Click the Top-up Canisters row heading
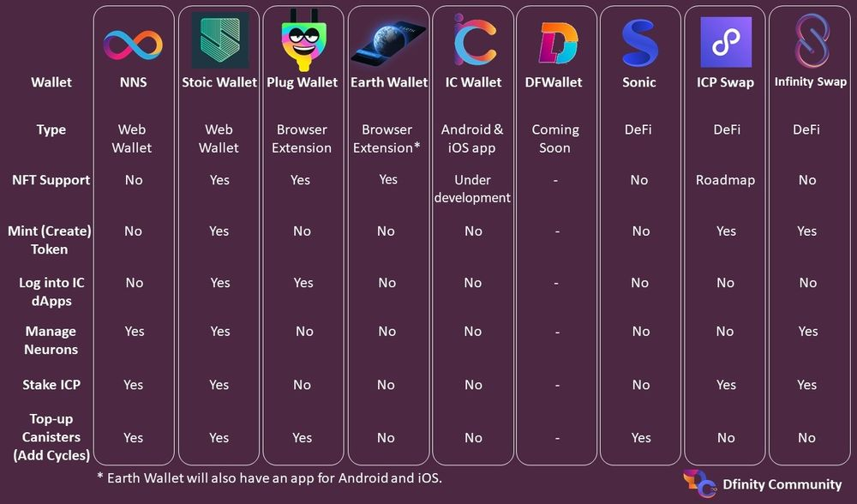This screenshot has width=857, height=504. [51, 437]
